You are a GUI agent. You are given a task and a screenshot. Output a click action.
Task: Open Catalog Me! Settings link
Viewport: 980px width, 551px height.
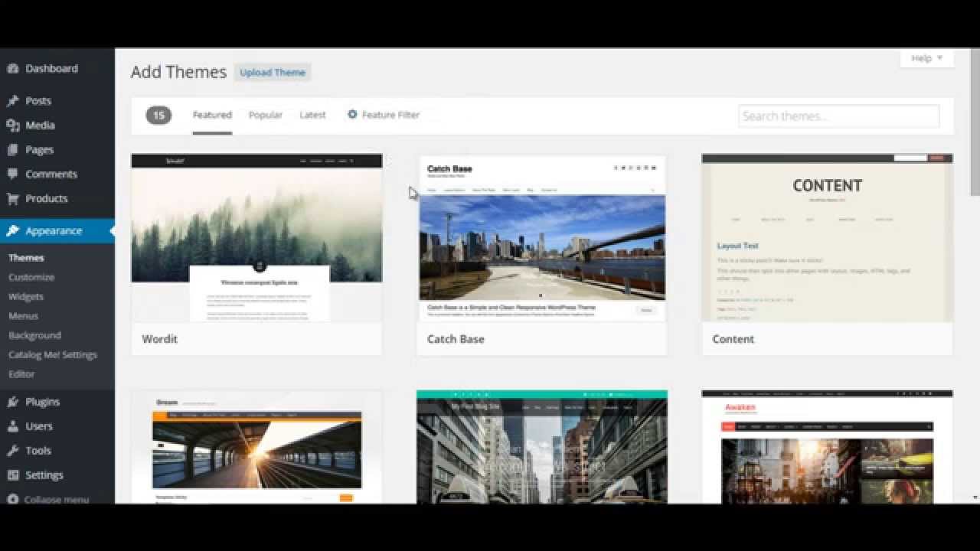53,354
